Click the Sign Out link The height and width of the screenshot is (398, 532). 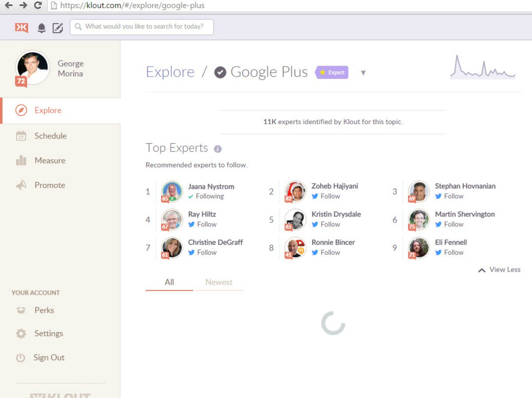click(49, 358)
